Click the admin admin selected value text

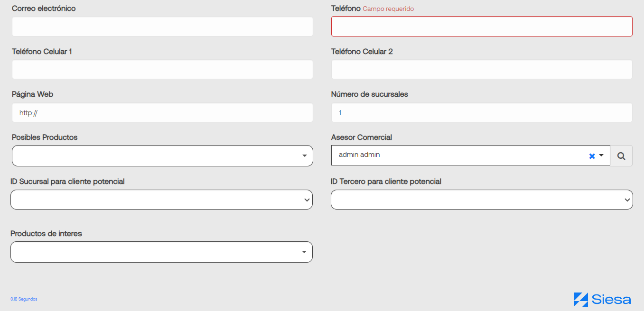tap(359, 155)
